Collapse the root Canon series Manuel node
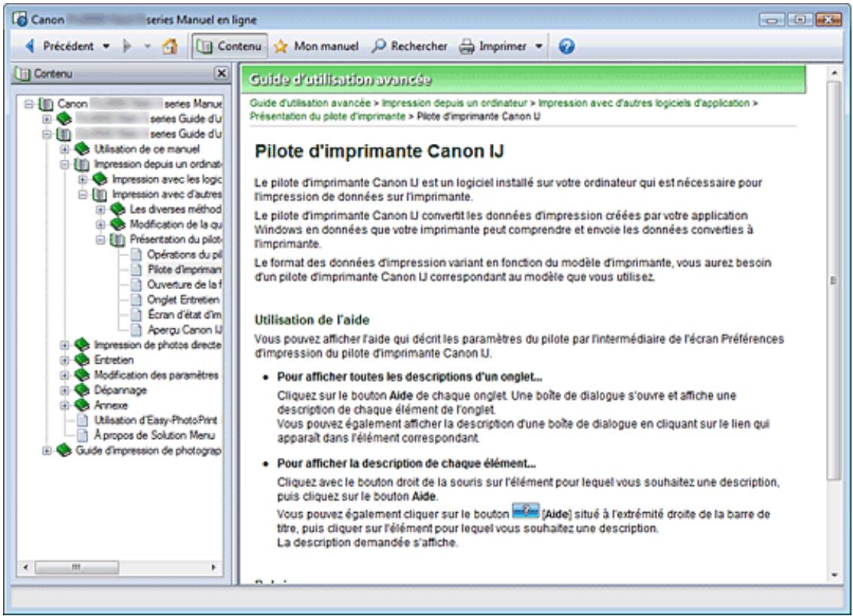Screen dimensions: 853x616 (x=29, y=103)
